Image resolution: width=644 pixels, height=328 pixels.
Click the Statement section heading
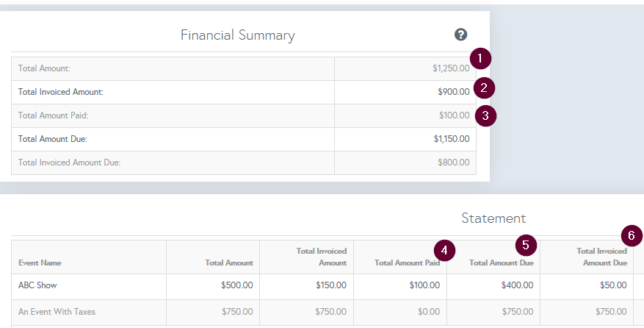[493, 218]
